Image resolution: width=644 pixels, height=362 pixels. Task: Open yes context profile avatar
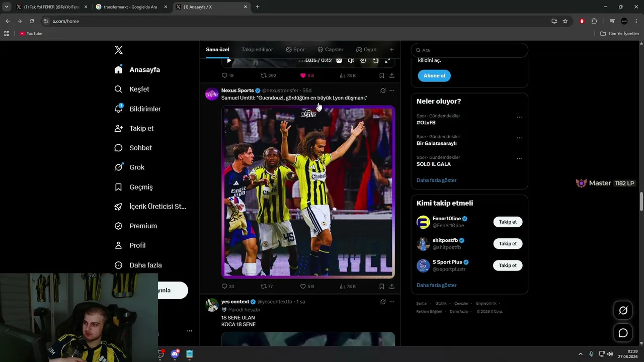[x=212, y=305]
